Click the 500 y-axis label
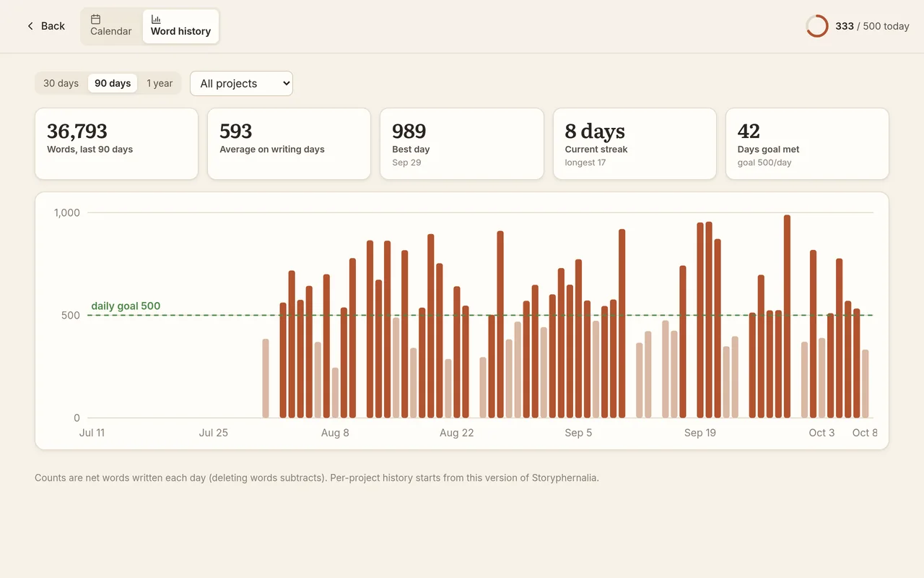Screen dimensions: 924x578 coord(71,315)
